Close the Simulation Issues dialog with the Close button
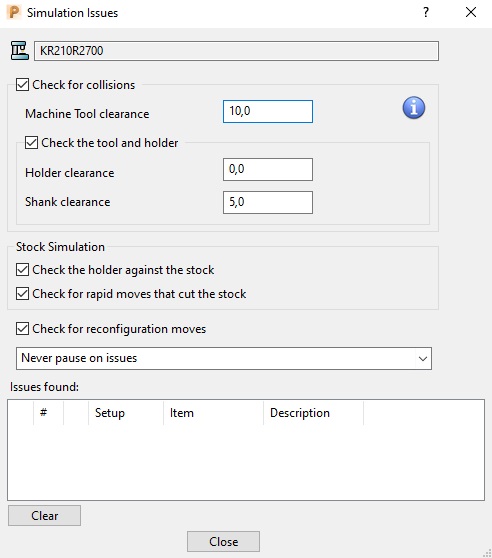Screen dimensions: 492x558 click(x=223, y=541)
